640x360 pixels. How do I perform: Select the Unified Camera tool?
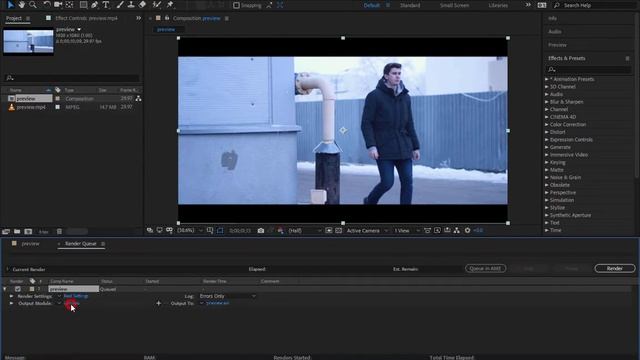(x=58, y=5)
